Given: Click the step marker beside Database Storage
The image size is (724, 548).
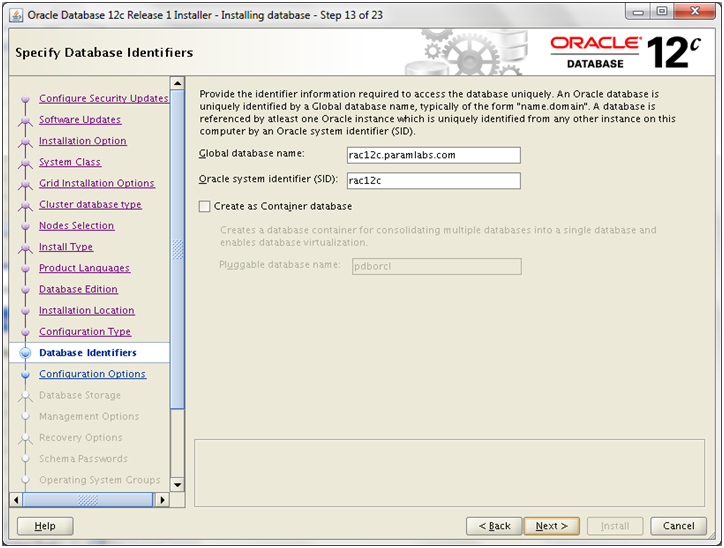Looking at the screenshot, I should (x=25, y=397).
